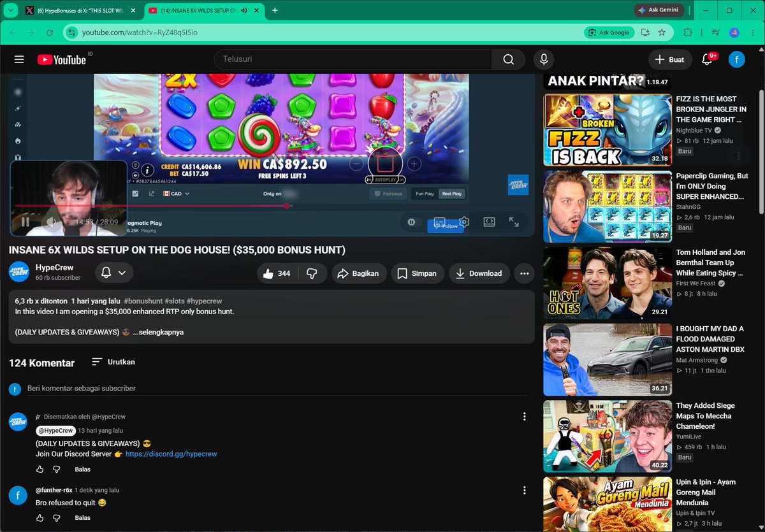
Task: Expand the description with ...selengkapnya
Action: 158,332
